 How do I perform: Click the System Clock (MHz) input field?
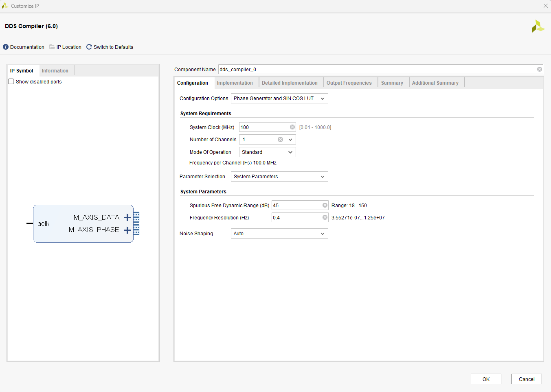pos(267,127)
